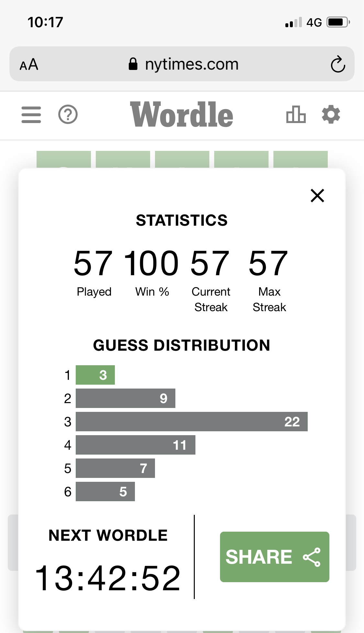
Task: Open the AA text size menu
Action: tap(29, 64)
